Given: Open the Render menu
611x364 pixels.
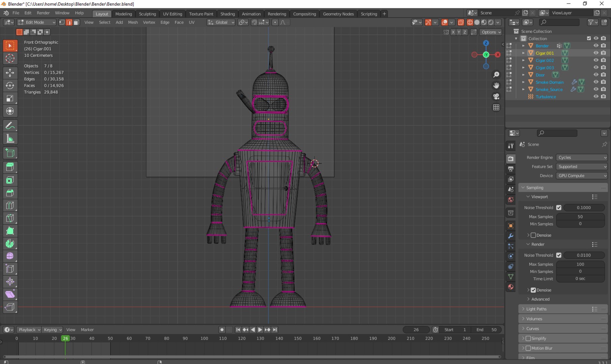Looking at the screenshot, I should [43, 13].
